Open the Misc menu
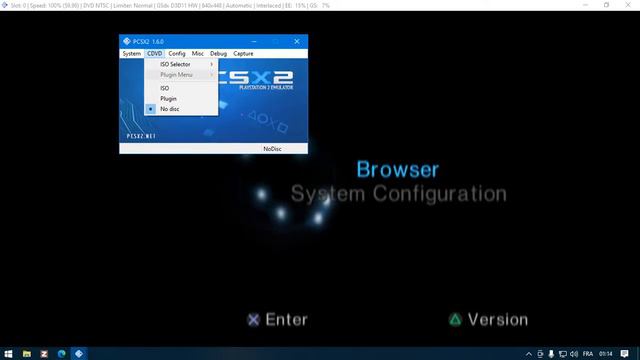 198,53
